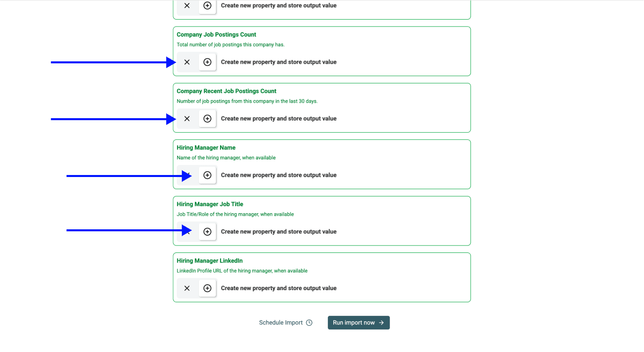This screenshot has height=352, width=644.
Task: Click the Run import now button
Action: point(359,322)
